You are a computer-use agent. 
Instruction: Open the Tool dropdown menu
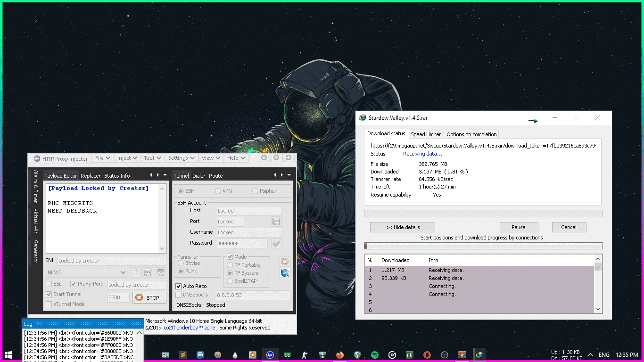click(x=152, y=158)
